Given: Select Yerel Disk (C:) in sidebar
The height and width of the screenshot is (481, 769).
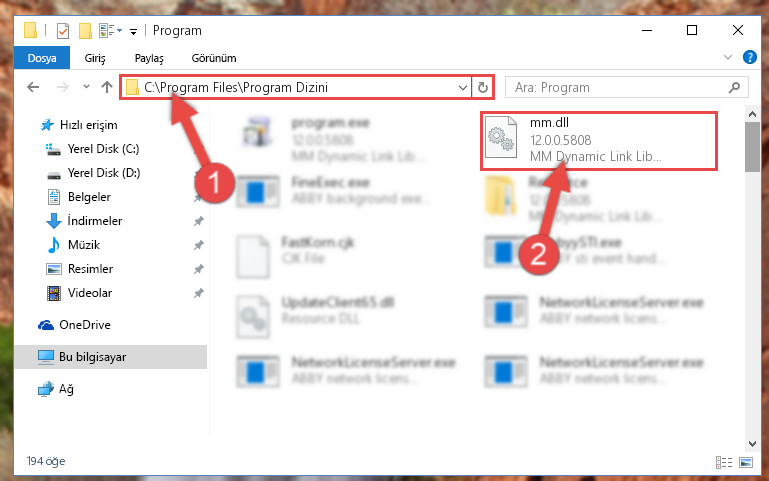Looking at the screenshot, I should coord(103,149).
